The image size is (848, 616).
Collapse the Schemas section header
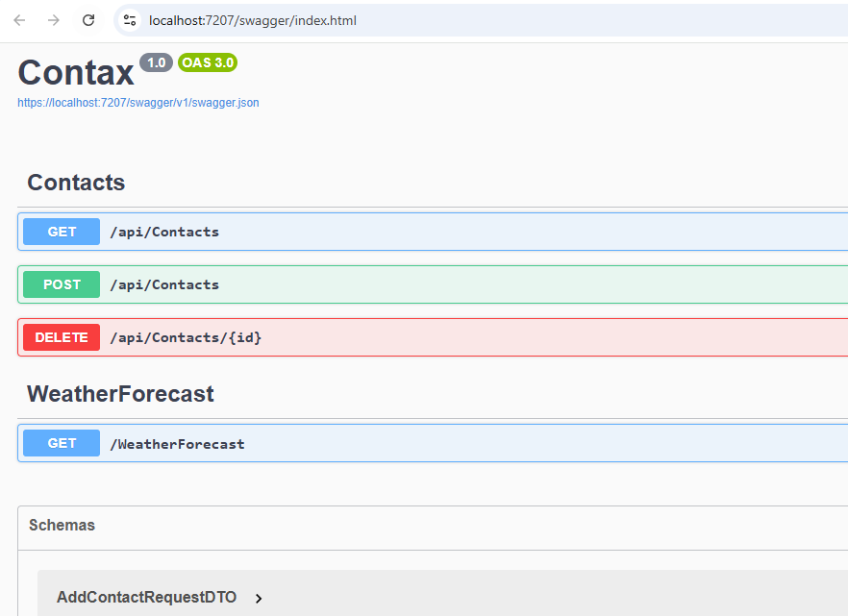[62, 526]
